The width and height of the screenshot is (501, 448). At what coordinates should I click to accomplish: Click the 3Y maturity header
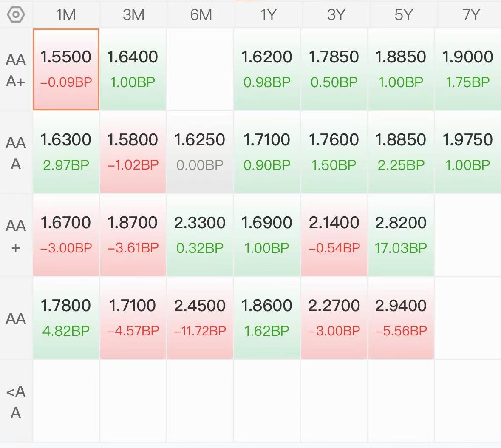pyautogui.click(x=336, y=15)
